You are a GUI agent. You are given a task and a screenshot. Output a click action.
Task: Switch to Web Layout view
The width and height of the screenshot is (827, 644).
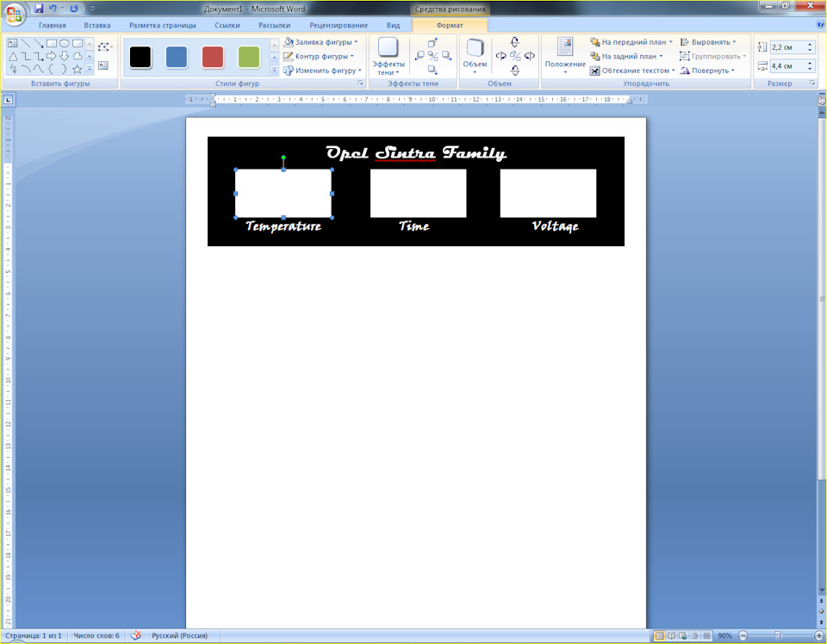(683, 635)
